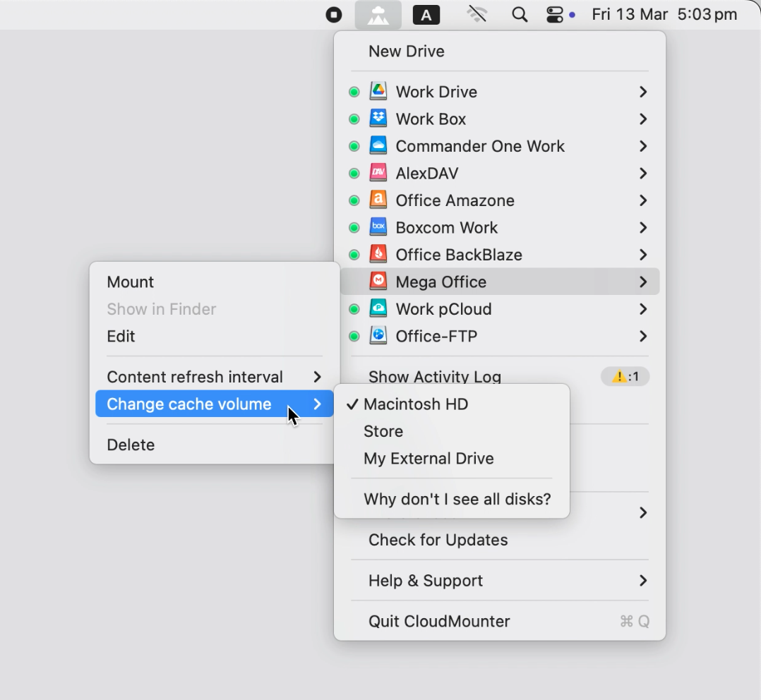Expand the Work Drive submenu arrow

(643, 92)
